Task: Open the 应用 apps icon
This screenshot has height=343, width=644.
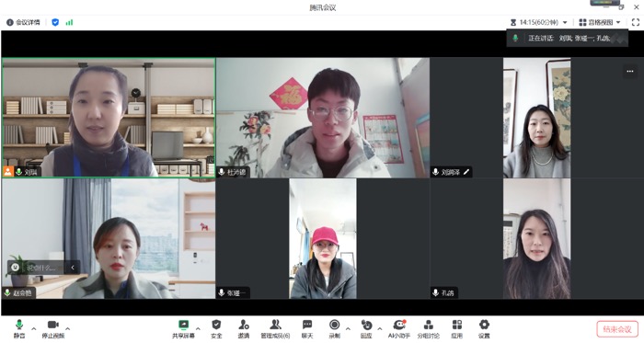Action: click(x=456, y=328)
